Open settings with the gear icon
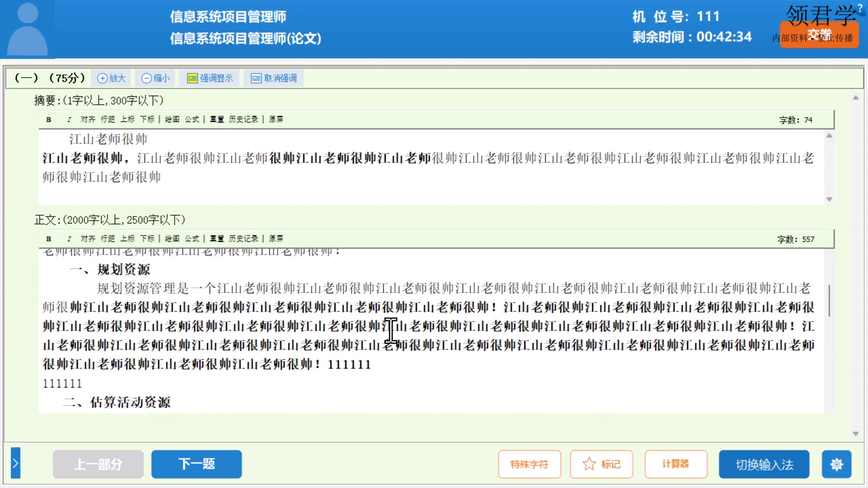 coord(837,464)
